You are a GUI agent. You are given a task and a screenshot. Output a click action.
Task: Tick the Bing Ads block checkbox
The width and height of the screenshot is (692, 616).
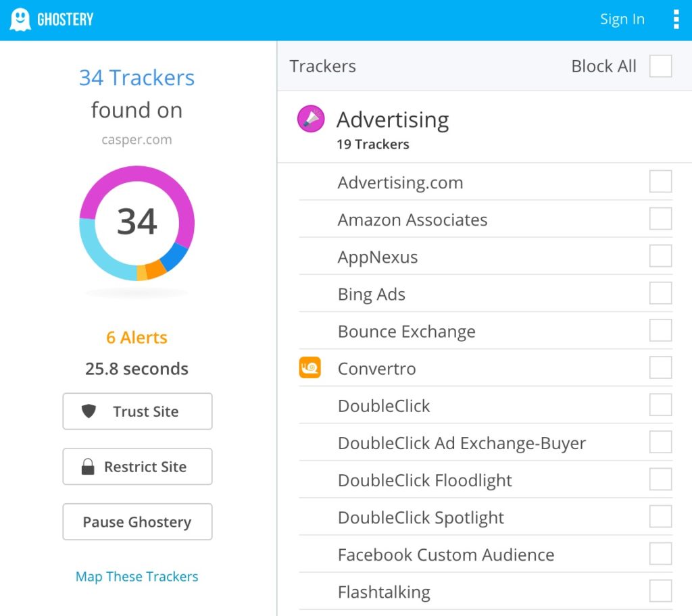pos(660,293)
